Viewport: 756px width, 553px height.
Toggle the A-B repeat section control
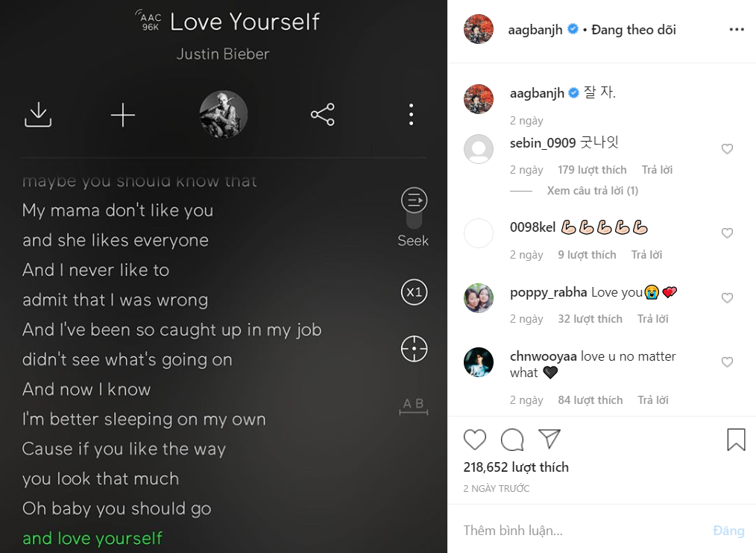413,405
